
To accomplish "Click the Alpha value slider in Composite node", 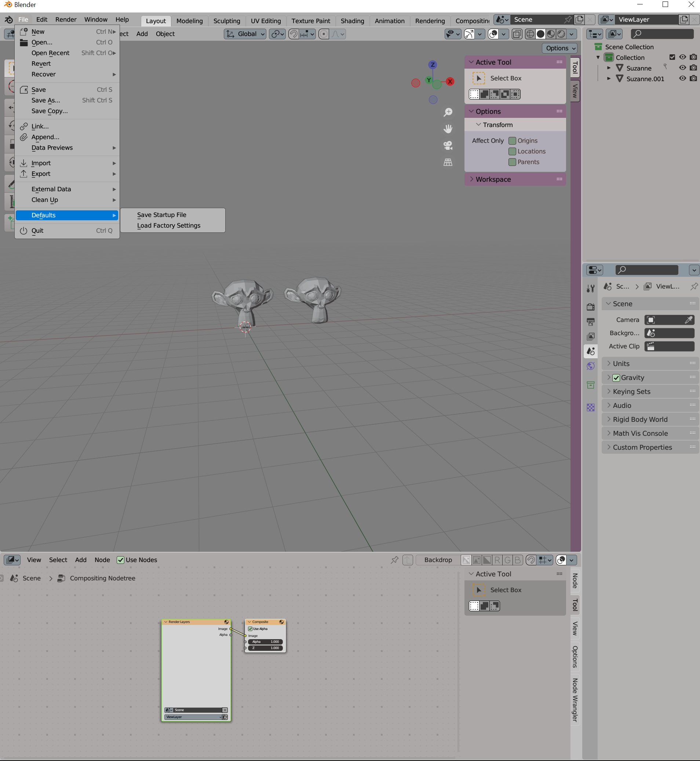I will point(266,642).
